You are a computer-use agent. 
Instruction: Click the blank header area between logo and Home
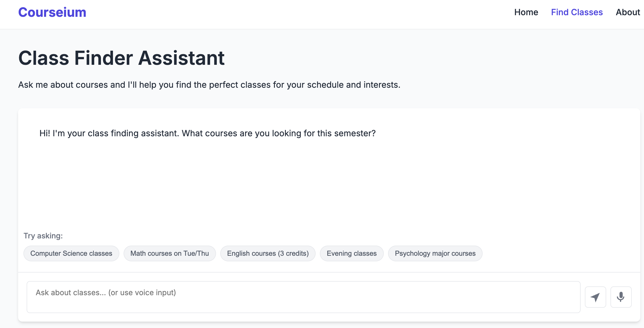coord(293,12)
